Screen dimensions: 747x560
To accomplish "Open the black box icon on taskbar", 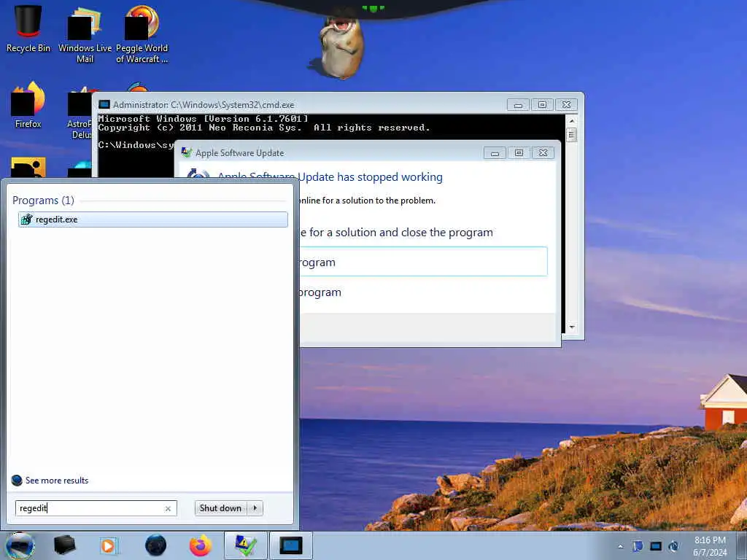I will point(64,545).
